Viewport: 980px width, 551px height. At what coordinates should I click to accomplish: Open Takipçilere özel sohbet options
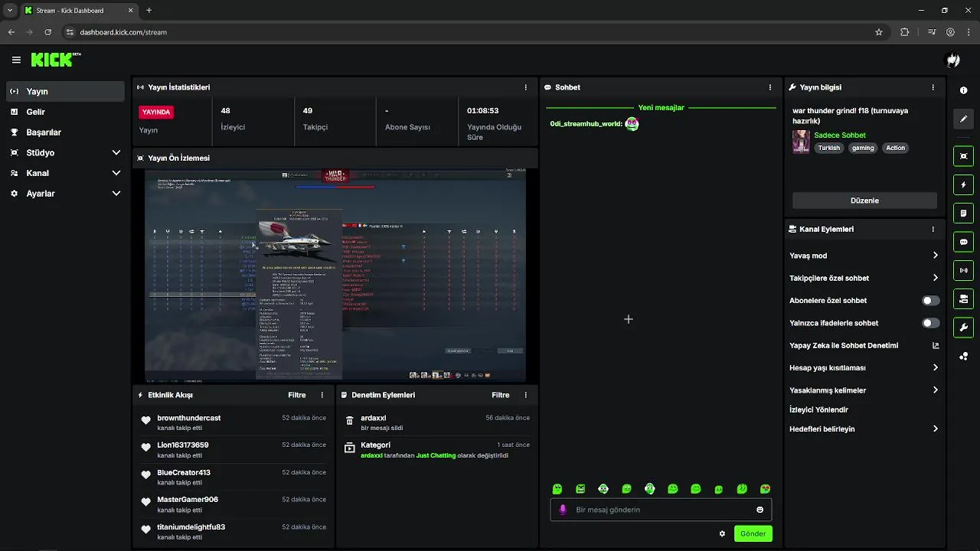coord(935,278)
